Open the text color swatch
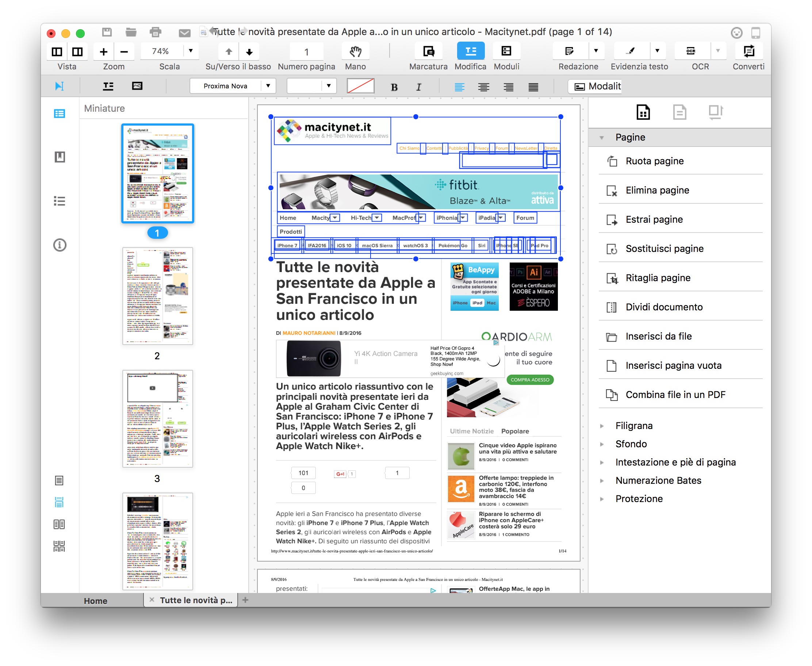The width and height of the screenshot is (812, 666). [x=360, y=86]
